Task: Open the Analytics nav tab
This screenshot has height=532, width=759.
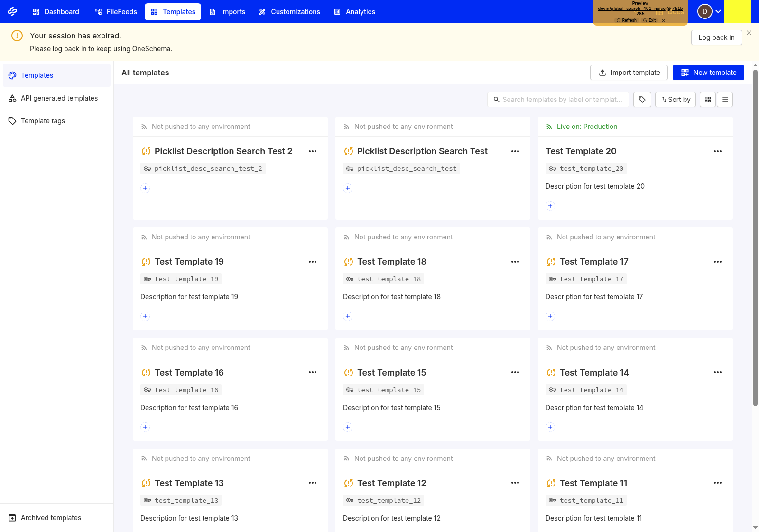Action: (x=354, y=12)
